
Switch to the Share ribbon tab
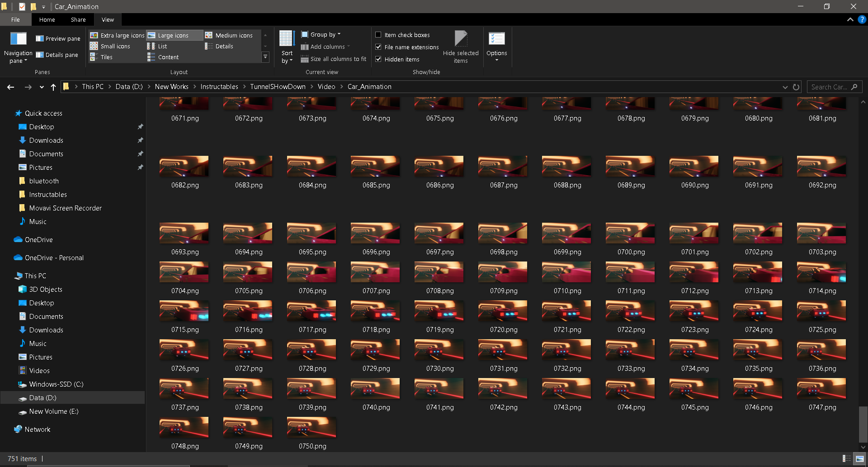78,20
